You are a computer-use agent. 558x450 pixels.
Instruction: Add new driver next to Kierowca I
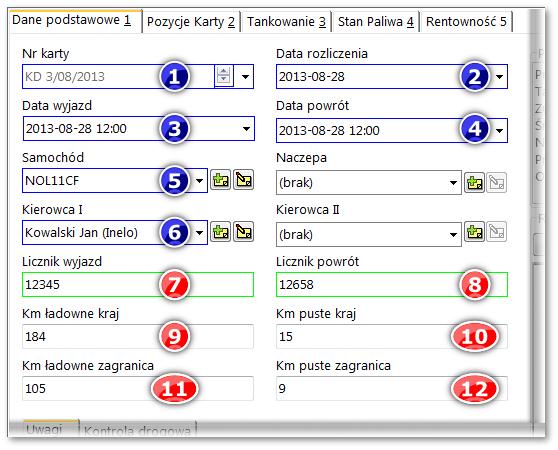[221, 232]
